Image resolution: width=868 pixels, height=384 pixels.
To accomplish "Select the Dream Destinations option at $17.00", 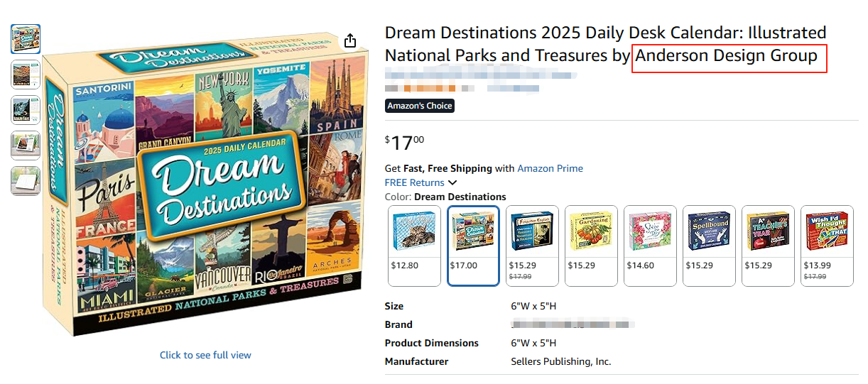I will pyautogui.click(x=473, y=246).
